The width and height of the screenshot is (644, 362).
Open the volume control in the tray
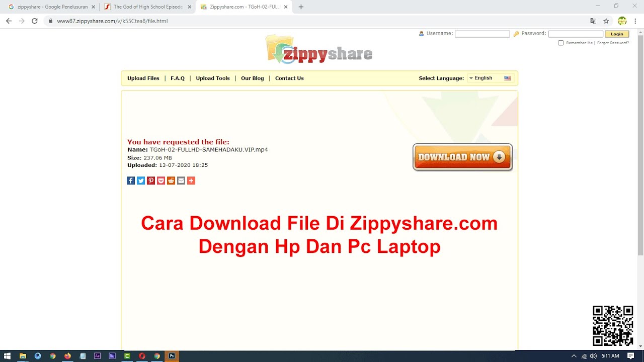(593, 356)
